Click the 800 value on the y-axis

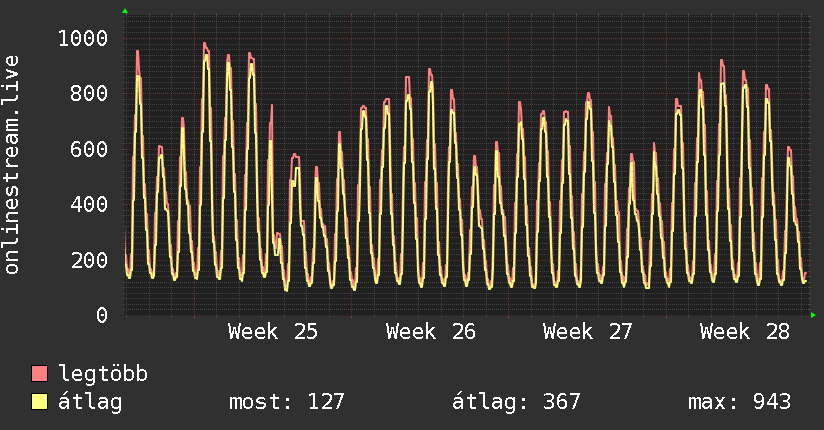tap(89, 94)
